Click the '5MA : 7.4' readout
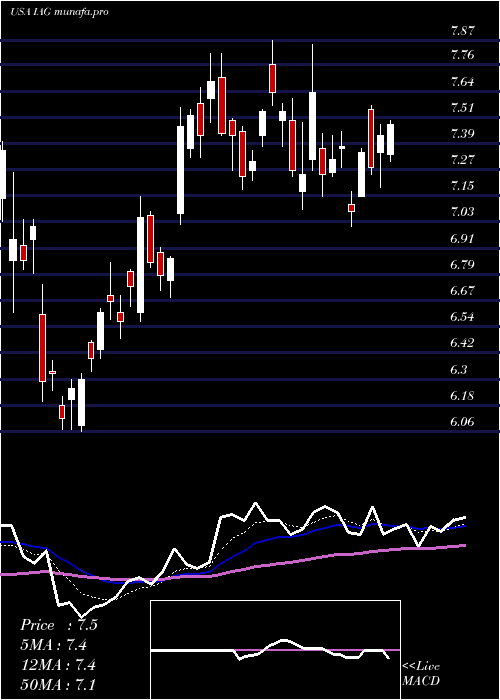The height and width of the screenshot is (700, 500). (x=54, y=645)
